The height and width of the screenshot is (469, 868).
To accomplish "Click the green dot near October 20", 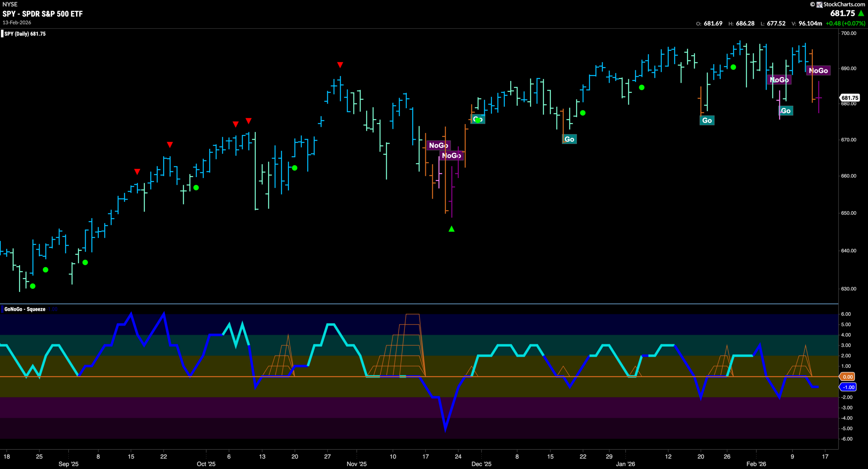I will click(x=295, y=168).
